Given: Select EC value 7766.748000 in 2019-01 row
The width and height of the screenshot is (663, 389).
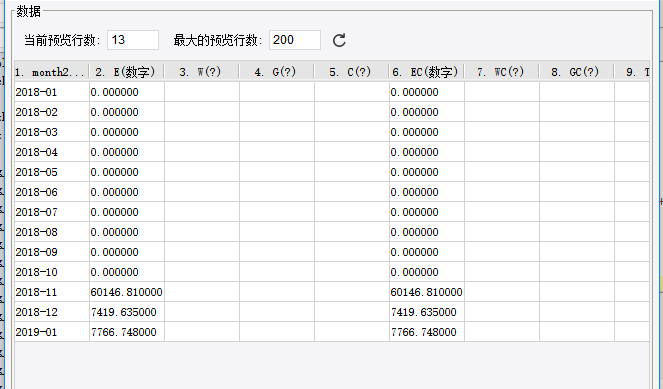Looking at the screenshot, I should coord(427,332).
